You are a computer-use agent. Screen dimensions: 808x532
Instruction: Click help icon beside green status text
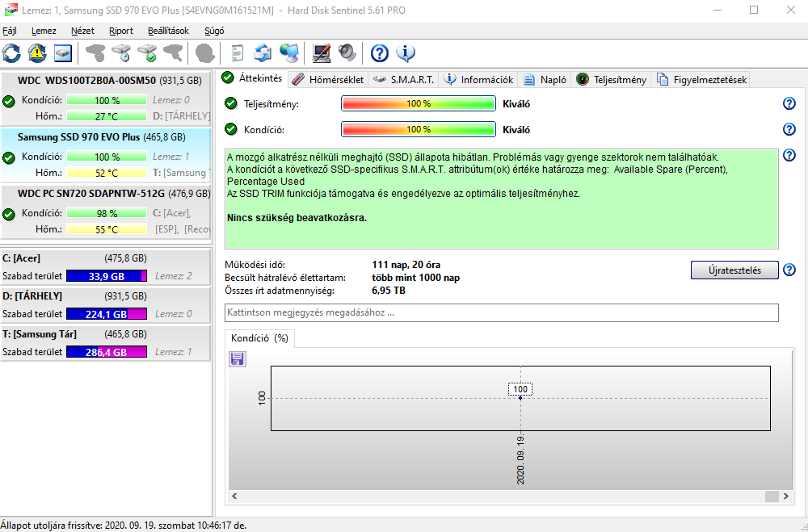coord(789,155)
